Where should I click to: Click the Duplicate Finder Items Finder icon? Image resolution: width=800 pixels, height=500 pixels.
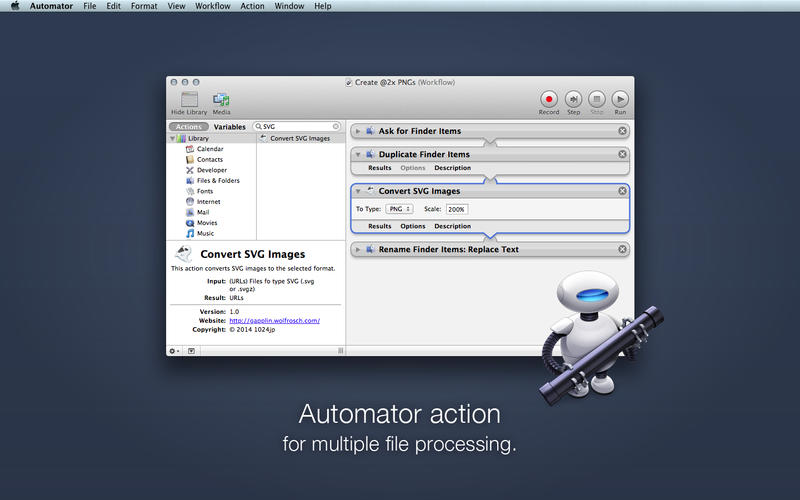(370, 154)
